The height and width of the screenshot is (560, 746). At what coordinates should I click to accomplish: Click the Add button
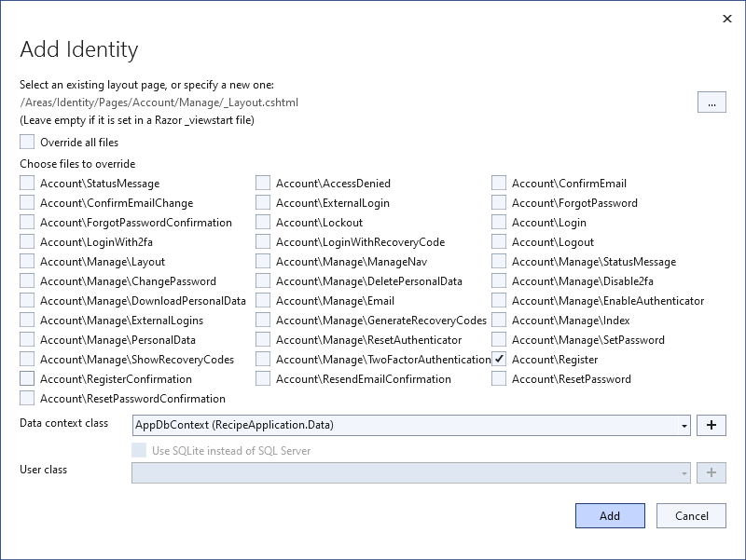(x=610, y=515)
